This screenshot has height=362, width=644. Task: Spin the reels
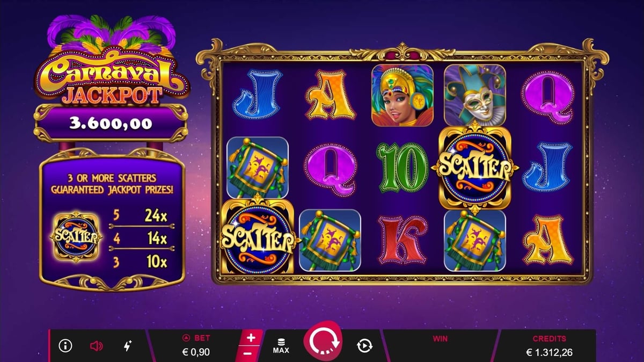(323, 343)
